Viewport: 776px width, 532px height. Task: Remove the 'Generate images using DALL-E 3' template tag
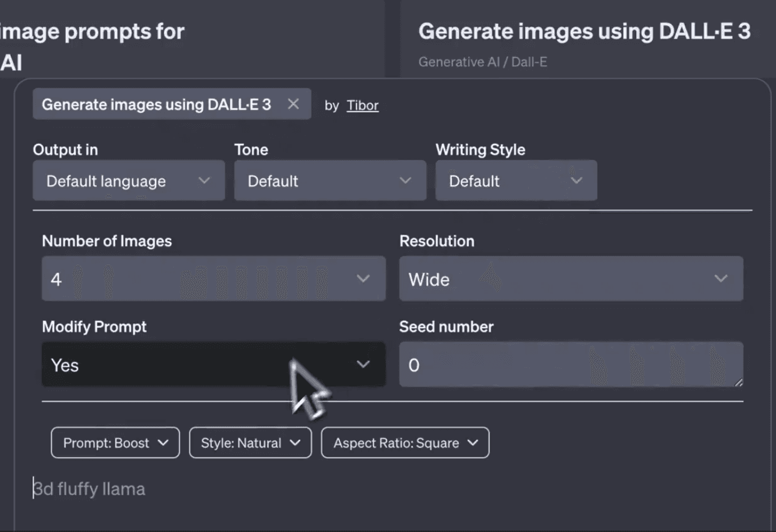coord(293,104)
